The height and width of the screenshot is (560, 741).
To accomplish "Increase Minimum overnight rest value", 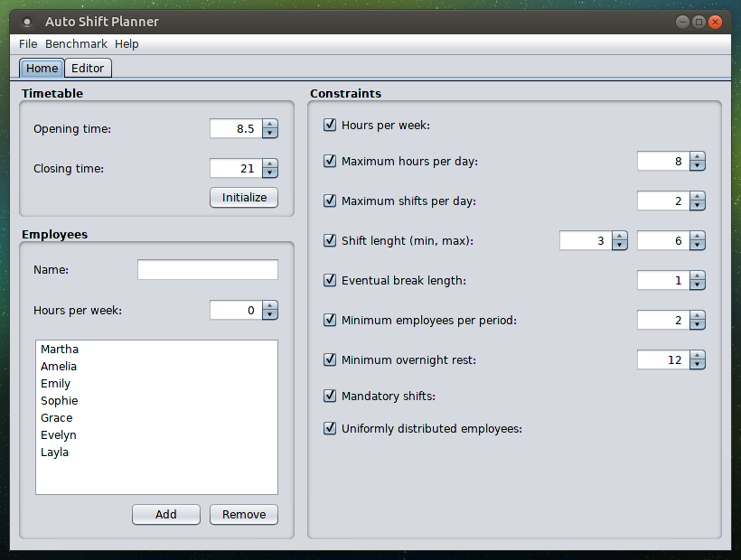I will [x=697, y=355].
